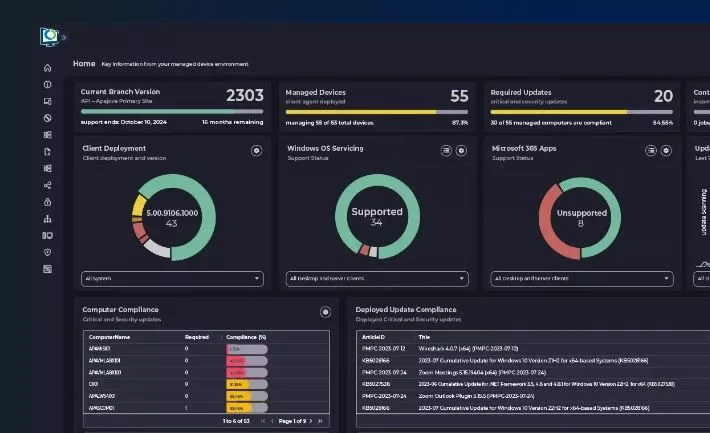
Task: Click the green segment of the Client Deployment donut
Action: pyautogui.click(x=209, y=216)
